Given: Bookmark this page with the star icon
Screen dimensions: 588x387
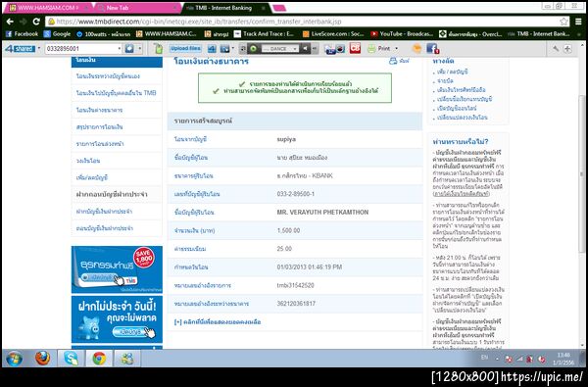Looking at the screenshot, I should pos(563,22).
